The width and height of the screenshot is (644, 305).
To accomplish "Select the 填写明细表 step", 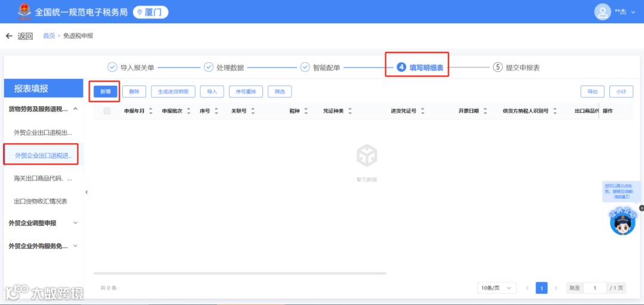I will (420, 67).
